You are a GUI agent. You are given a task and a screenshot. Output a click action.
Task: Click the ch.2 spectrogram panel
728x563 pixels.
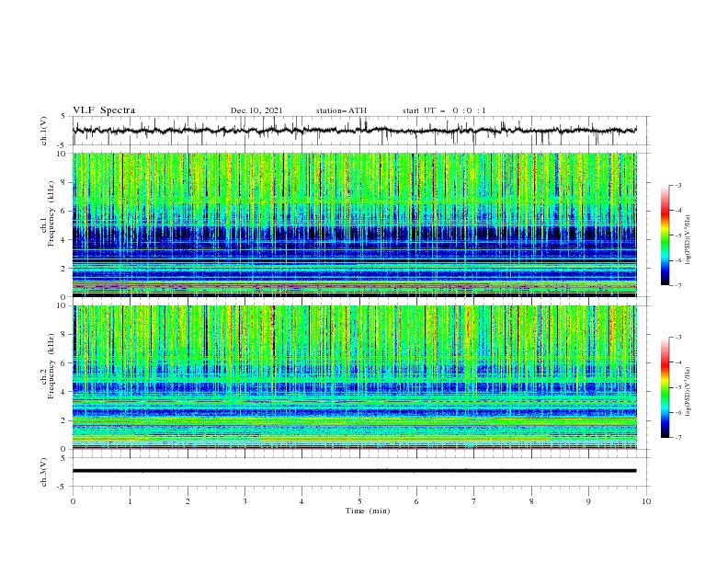coord(354,377)
